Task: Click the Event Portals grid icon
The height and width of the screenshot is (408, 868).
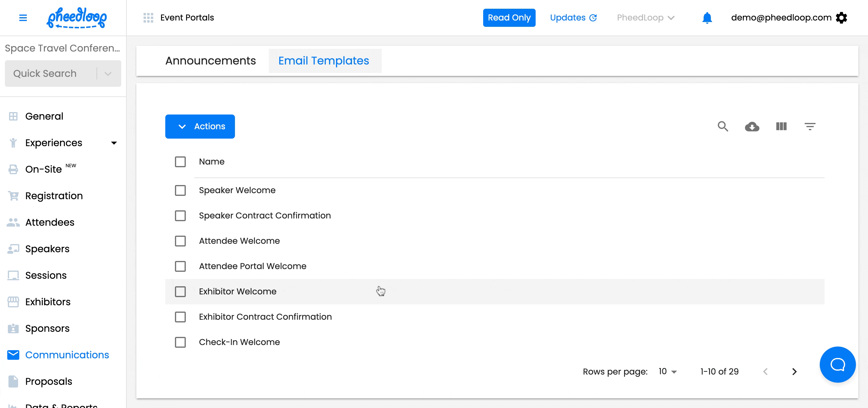Action: tap(148, 18)
